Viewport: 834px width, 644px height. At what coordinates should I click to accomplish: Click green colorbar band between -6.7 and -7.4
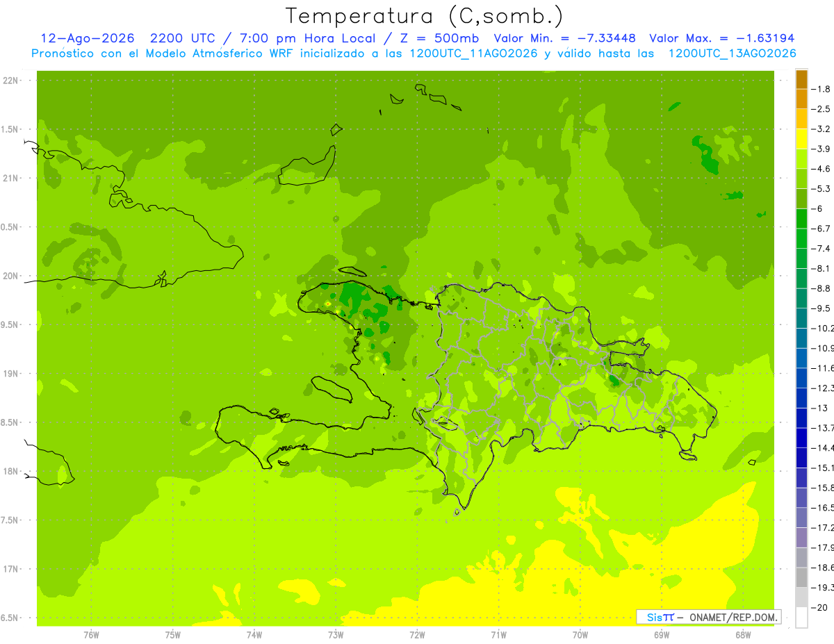click(802, 238)
